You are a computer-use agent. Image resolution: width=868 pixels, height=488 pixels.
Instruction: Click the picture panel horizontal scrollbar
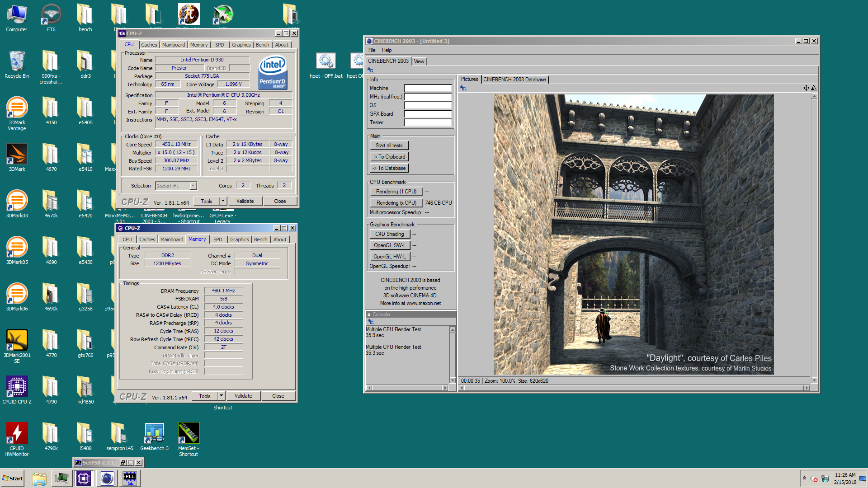[634, 388]
